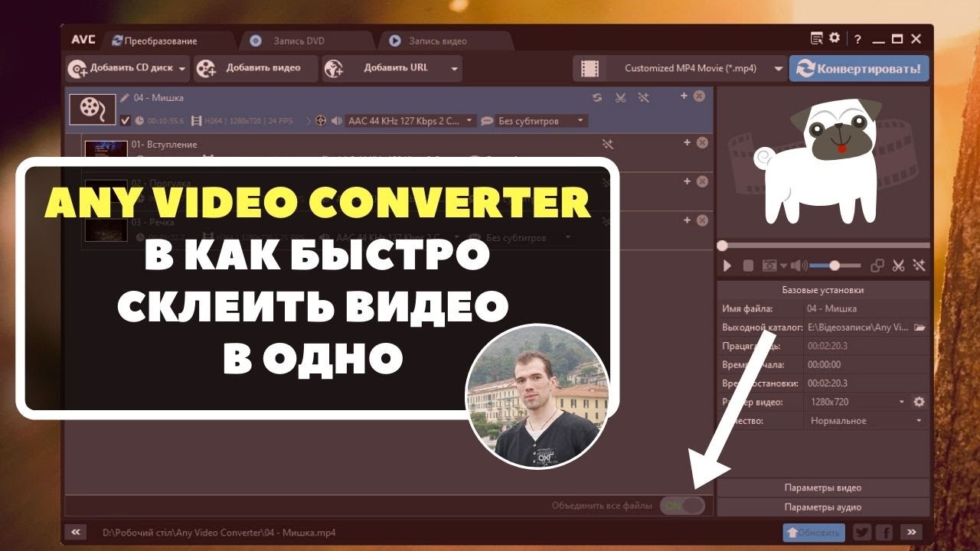Open the video size settings gear
Screen dimensions: 980x551
click(920, 402)
